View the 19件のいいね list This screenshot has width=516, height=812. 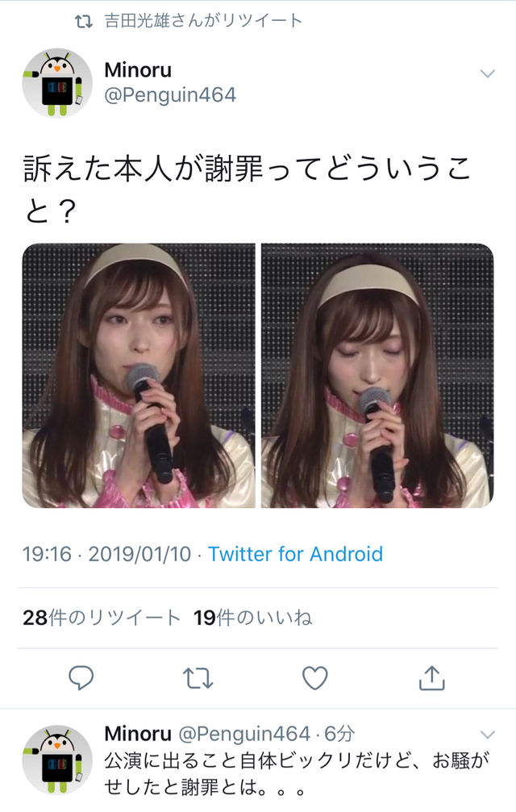pyautogui.click(x=252, y=618)
